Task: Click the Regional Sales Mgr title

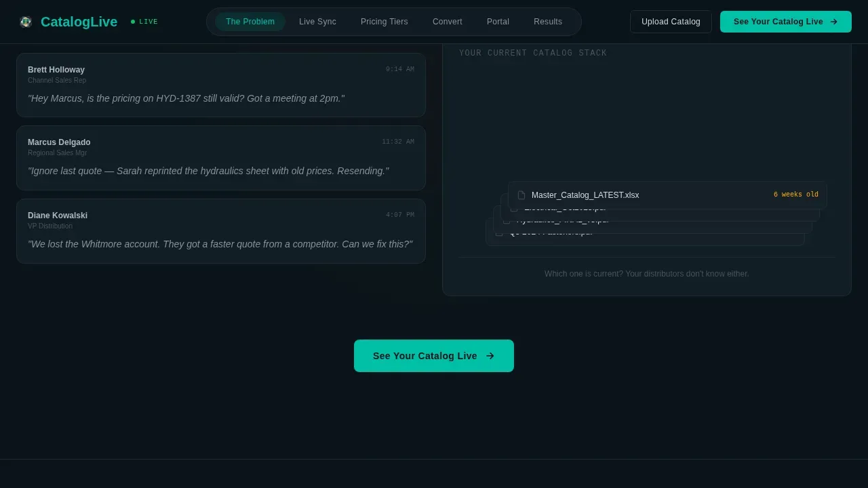Action: coord(58,153)
